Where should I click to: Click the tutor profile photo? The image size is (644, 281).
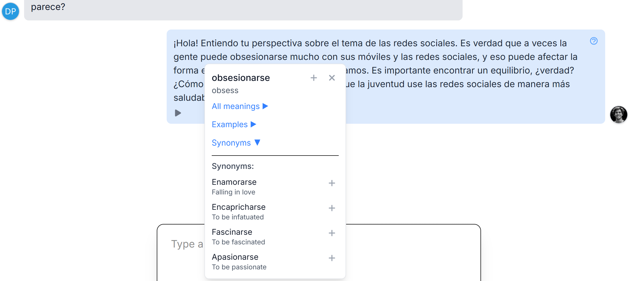click(x=618, y=115)
